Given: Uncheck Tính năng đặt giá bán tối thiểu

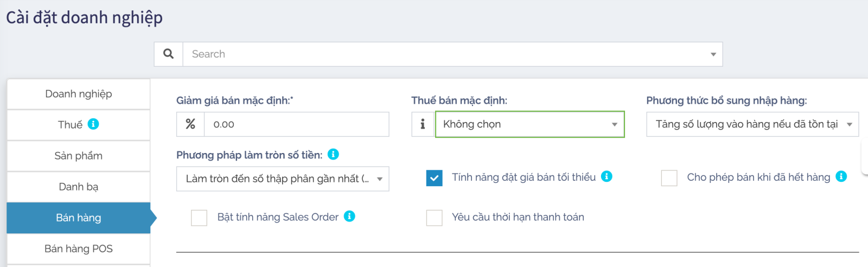Looking at the screenshot, I should point(435,178).
